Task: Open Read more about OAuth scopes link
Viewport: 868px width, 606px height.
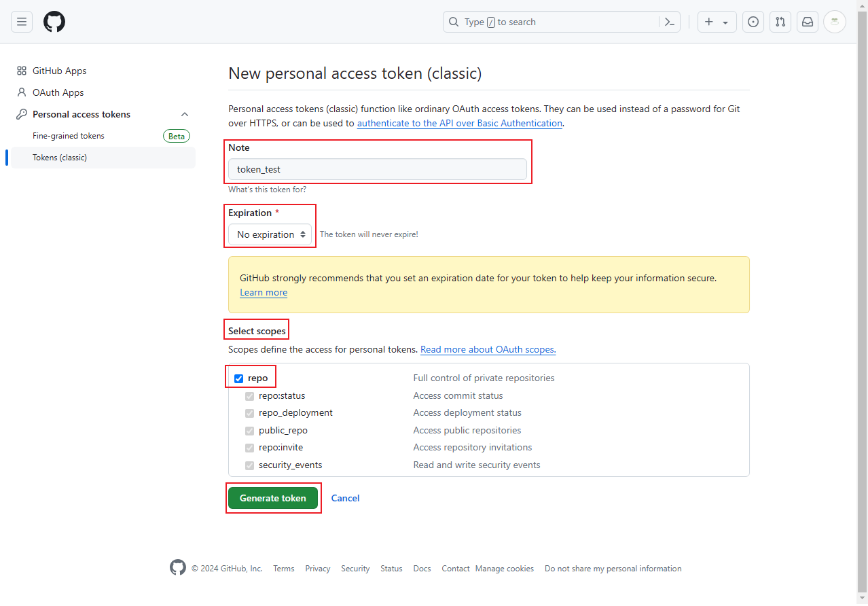Action: pyautogui.click(x=488, y=349)
